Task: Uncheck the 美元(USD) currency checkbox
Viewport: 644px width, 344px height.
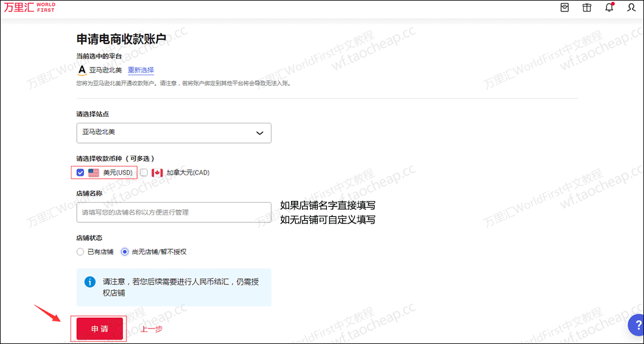Action: pyautogui.click(x=80, y=173)
